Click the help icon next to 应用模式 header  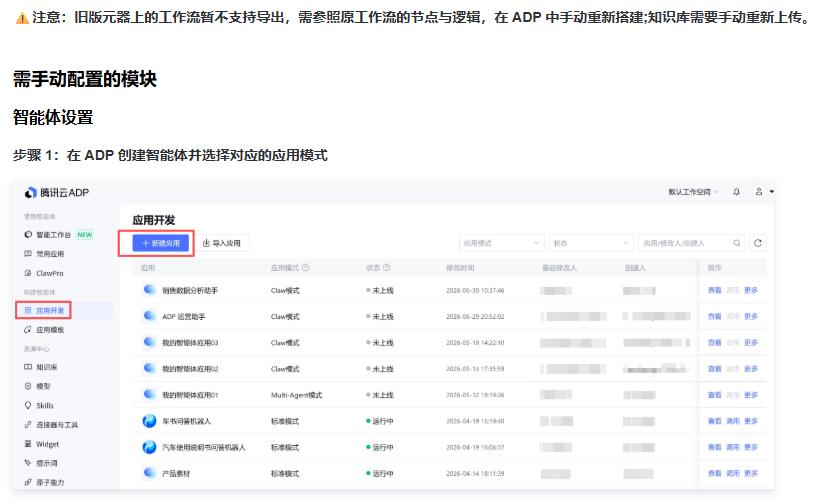coord(305,268)
